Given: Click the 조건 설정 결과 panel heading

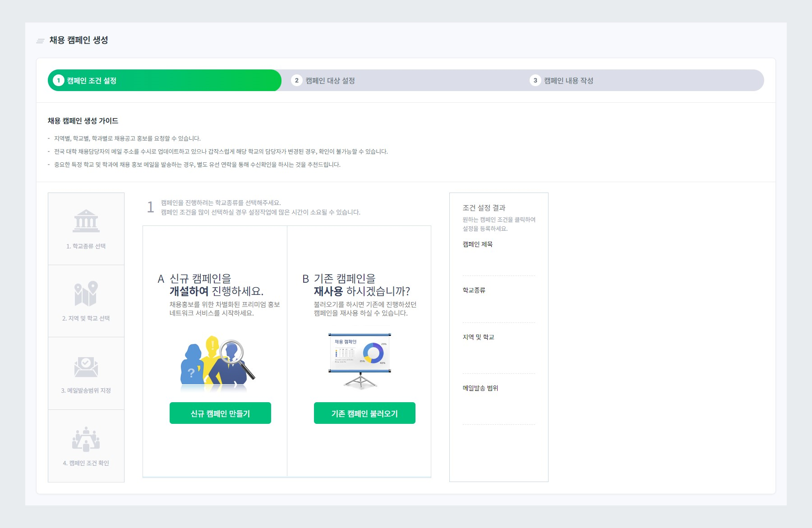Looking at the screenshot, I should (x=484, y=208).
